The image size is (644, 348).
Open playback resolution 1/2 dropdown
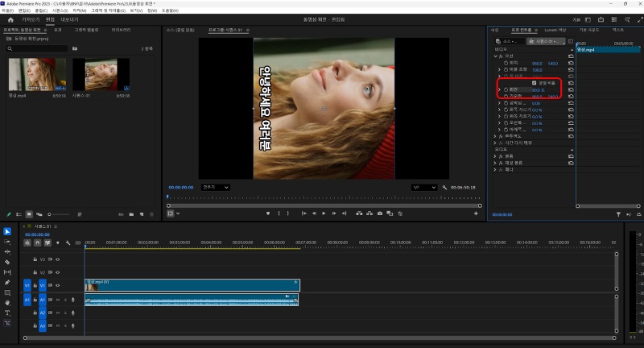pos(423,187)
